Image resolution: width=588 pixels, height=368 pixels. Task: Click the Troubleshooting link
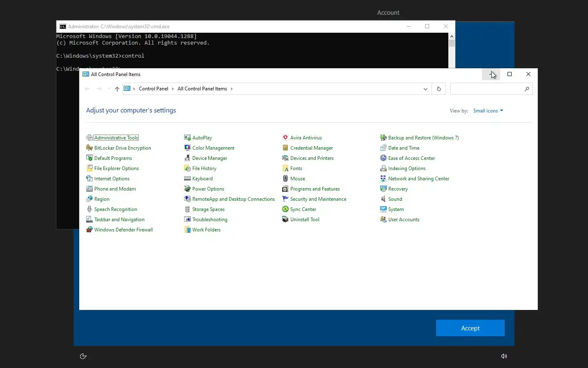[x=210, y=220]
